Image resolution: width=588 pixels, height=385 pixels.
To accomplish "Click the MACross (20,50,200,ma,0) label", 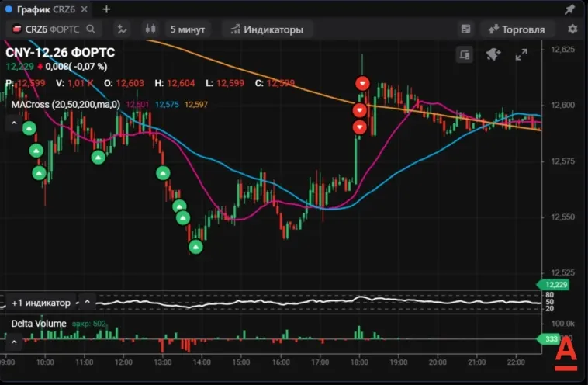I will point(66,105).
